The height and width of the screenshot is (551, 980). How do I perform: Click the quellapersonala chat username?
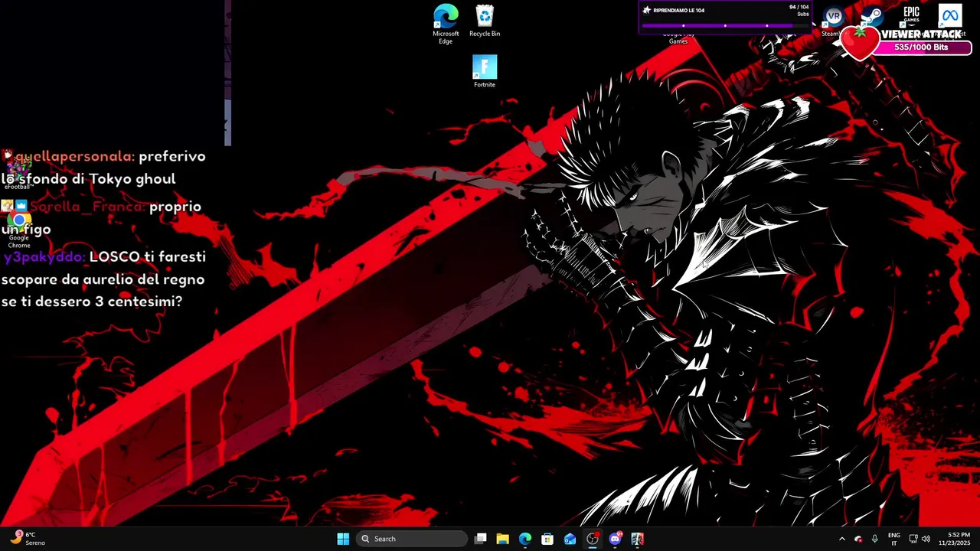click(74, 156)
